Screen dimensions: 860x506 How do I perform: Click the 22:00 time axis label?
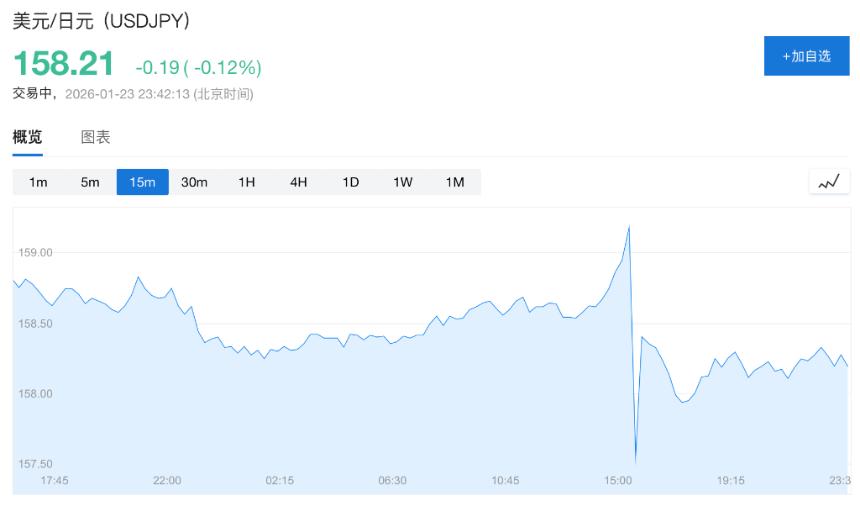(167, 480)
